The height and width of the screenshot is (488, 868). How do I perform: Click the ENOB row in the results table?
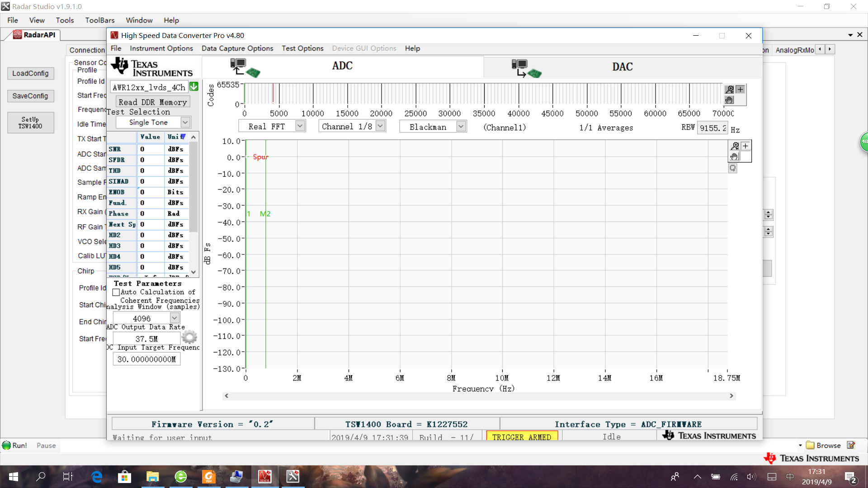click(x=148, y=192)
